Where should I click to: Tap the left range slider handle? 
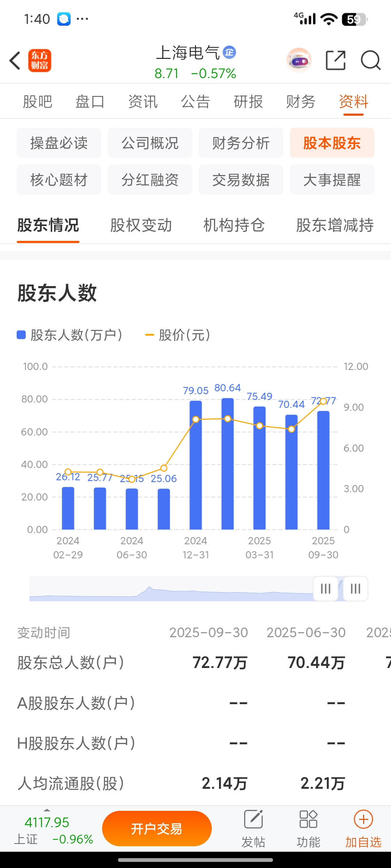point(326,589)
